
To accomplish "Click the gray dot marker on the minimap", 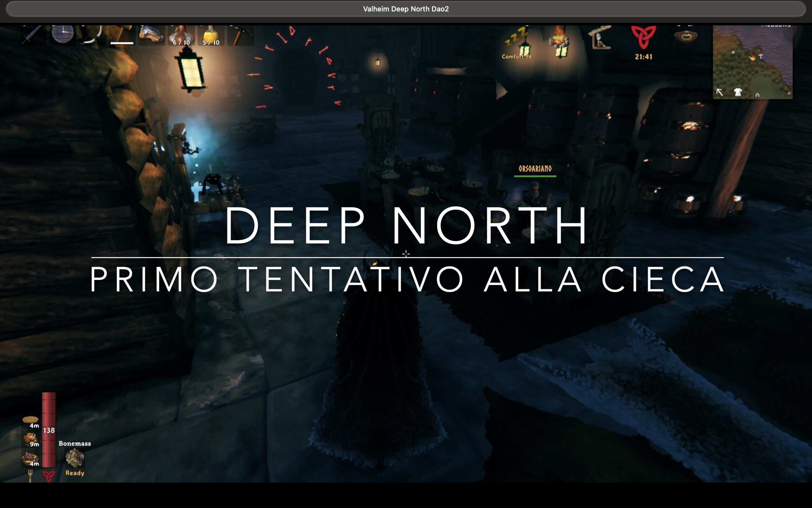I will point(733,52).
